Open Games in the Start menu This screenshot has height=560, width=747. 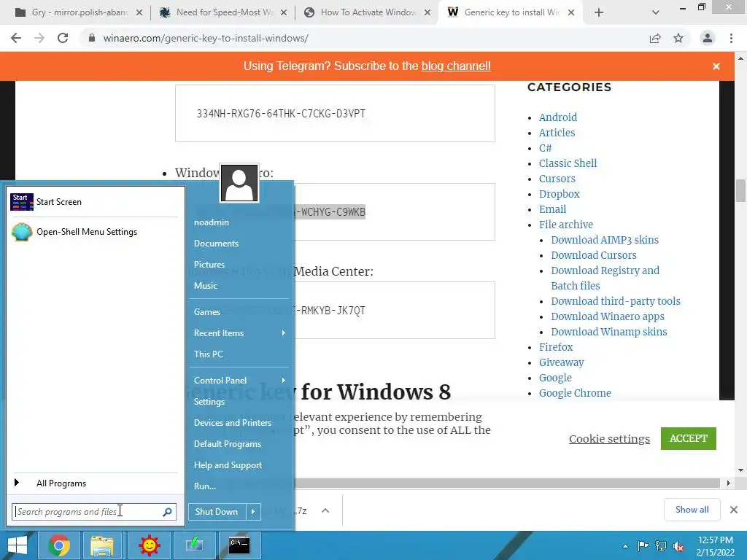pos(206,312)
